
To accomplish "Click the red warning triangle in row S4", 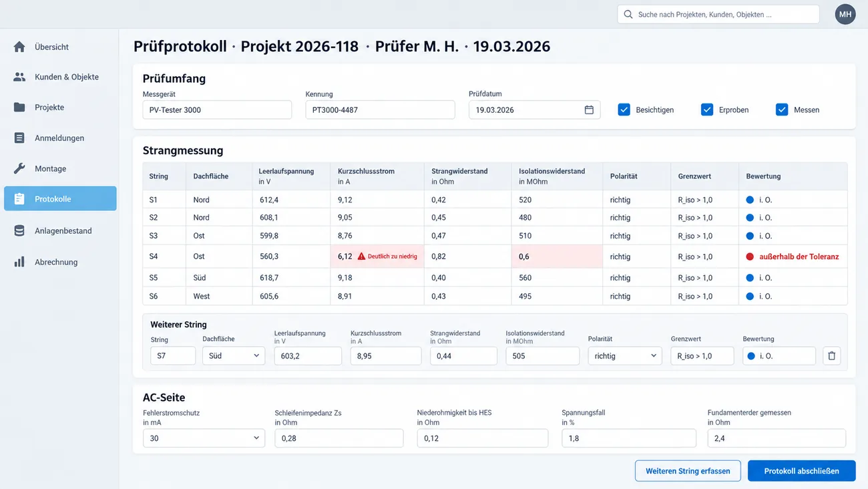I will (x=361, y=257).
